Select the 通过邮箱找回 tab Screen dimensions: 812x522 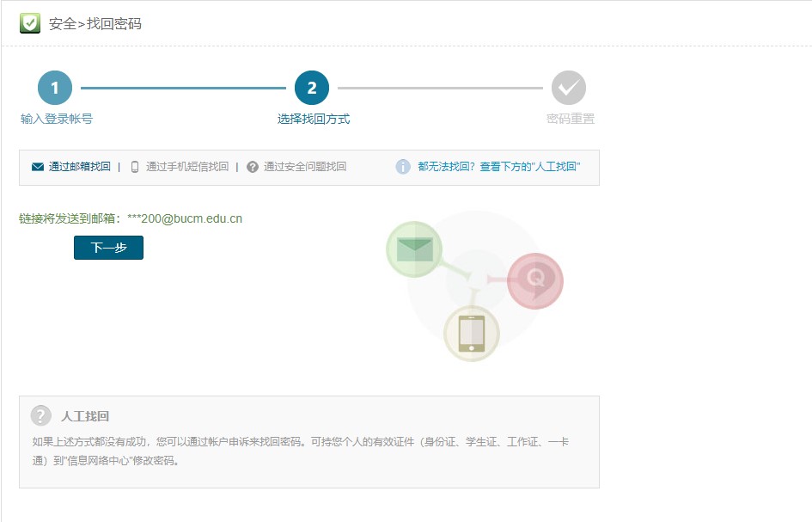click(x=79, y=167)
